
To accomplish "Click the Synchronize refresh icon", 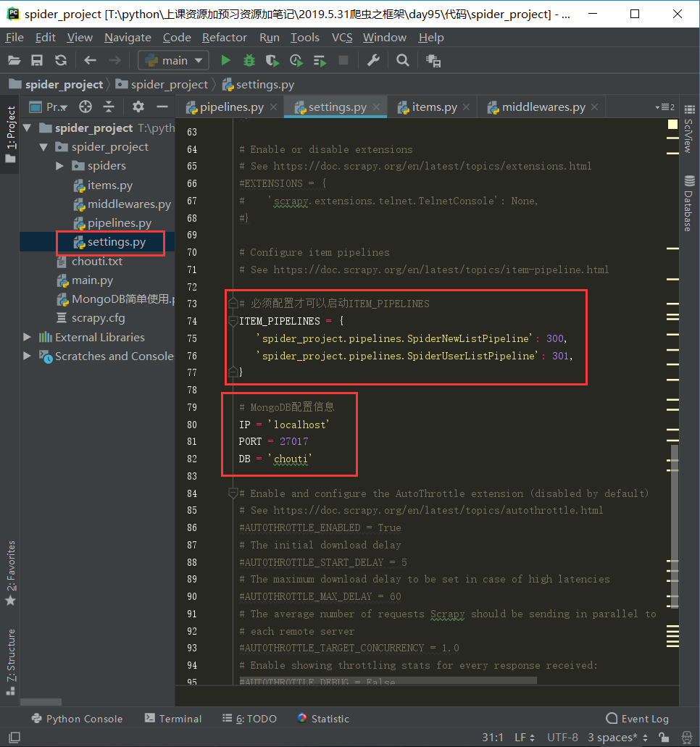I will pos(61,61).
